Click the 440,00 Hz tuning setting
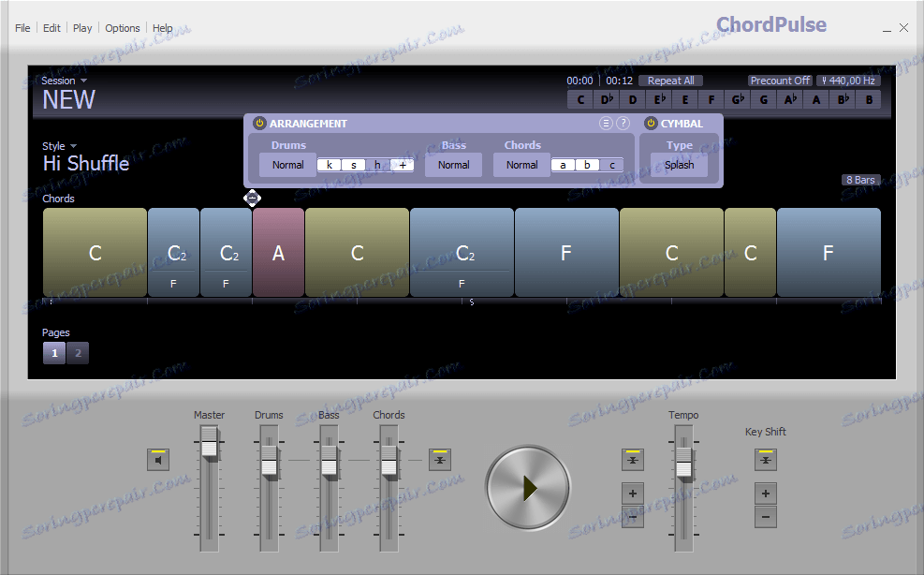The width and height of the screenshot is (924, 575). pos(848,81)
